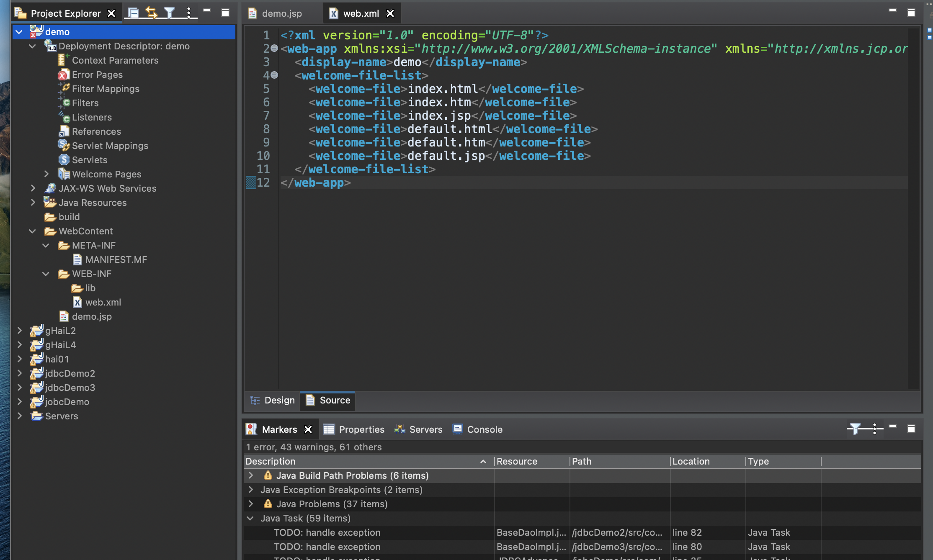Select the Error Pages item
This screenshot has height=560, width=933.
pos(97,74)
